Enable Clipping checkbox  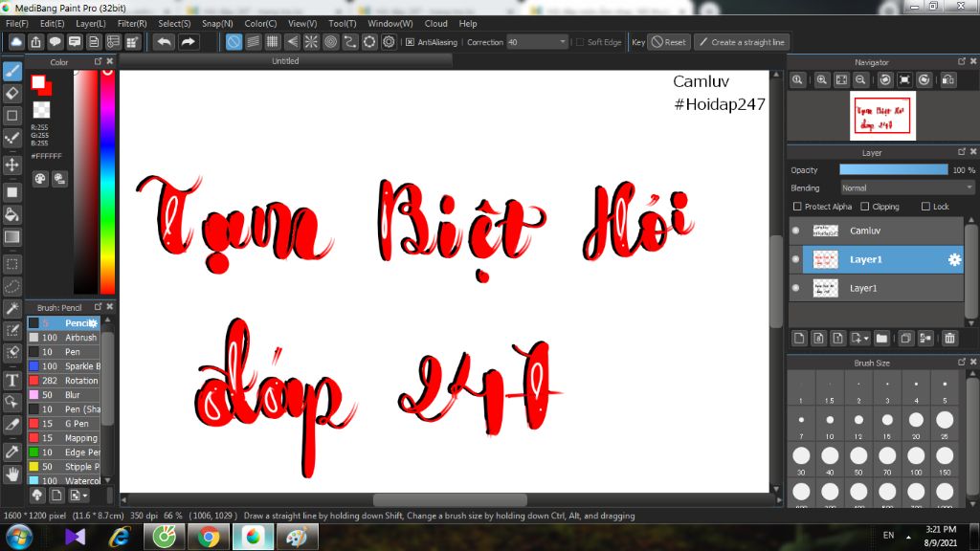[864, 207]
